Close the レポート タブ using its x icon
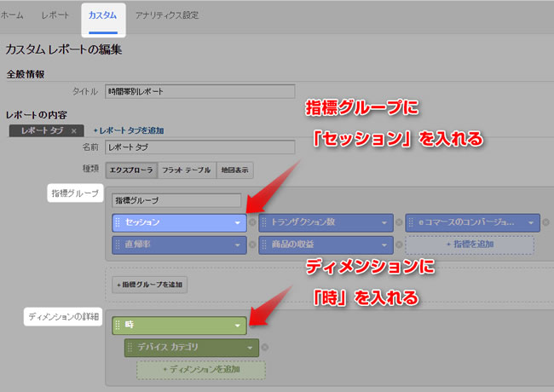Viewport: 554px width, 392px height. 74,130
